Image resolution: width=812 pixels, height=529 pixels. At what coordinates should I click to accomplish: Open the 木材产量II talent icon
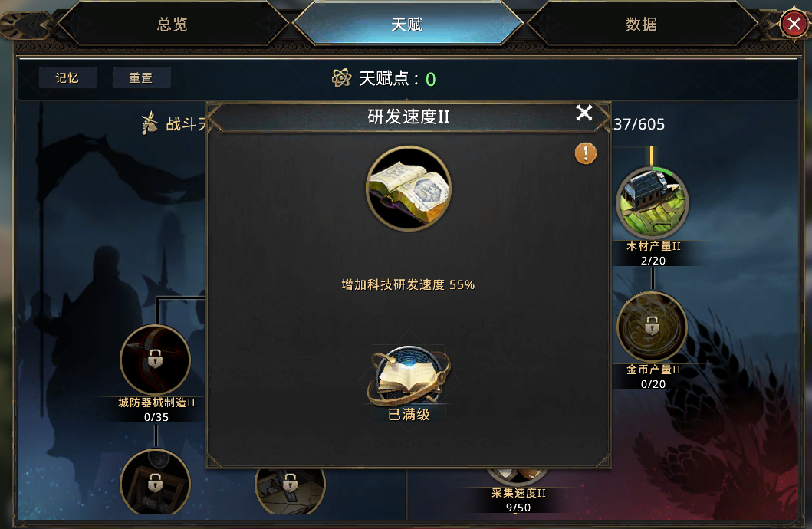(652, 203)
